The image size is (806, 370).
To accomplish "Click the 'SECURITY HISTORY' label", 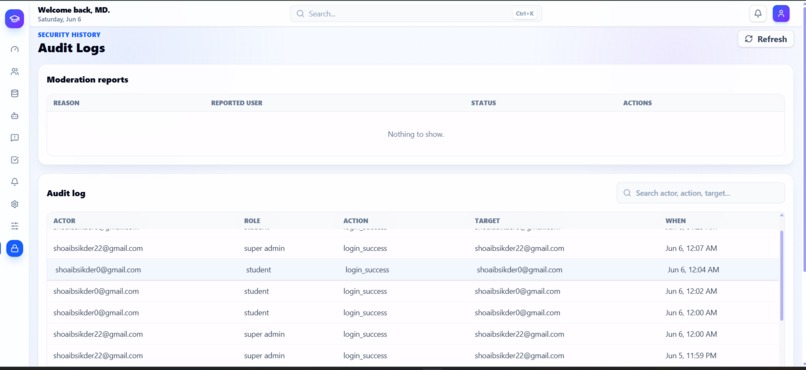I will tap(69, 35).
